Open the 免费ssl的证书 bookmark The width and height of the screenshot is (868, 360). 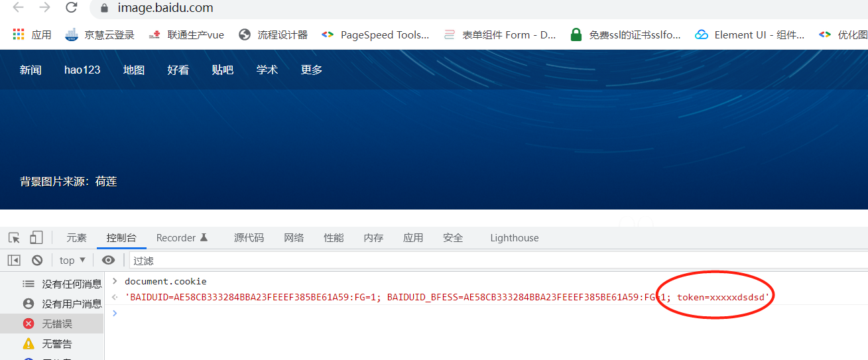pyautogui.click(x=625, y=35)
